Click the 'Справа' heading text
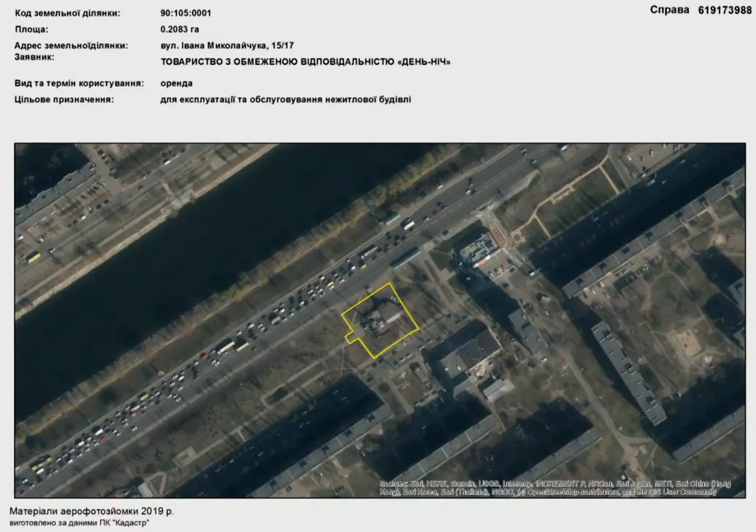This screenshot has width=756, height=532. 669,10
